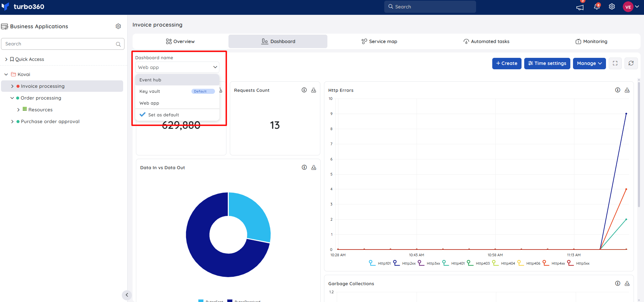Refresh the dashboard
This screenshot has height=302, width=644.
[631, 63]
